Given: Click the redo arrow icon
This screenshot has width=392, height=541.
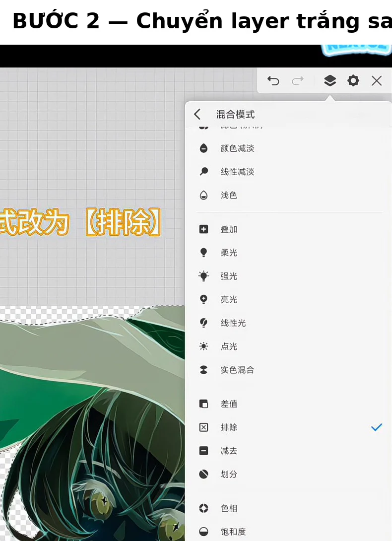Looking at the screenshot, I should [x=297, y=81].
